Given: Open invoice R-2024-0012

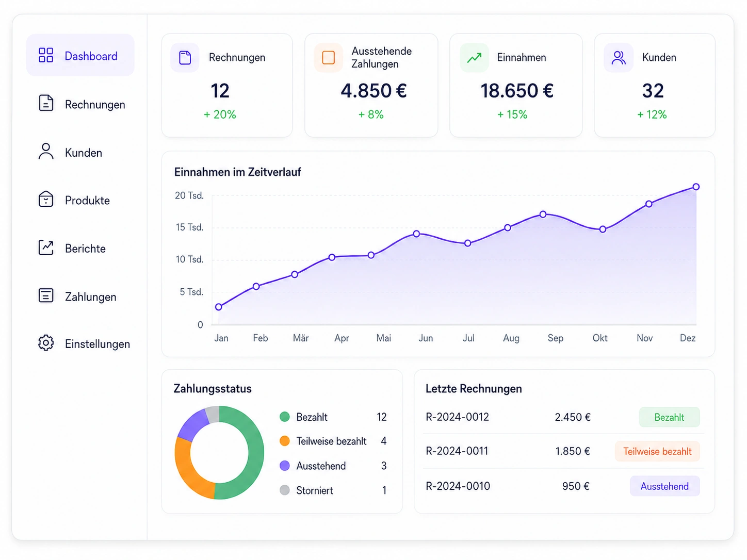Looking at the screenshot, I should (457, 417).
